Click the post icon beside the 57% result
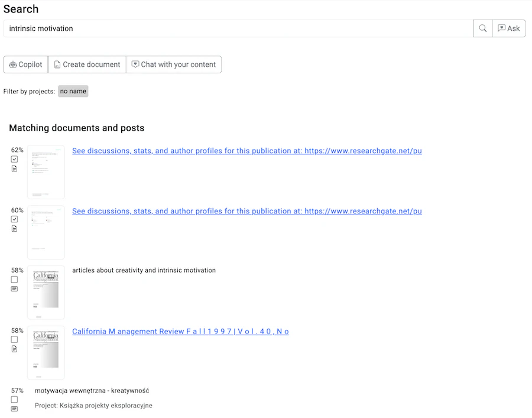This screenshot has width=532, height=418. pos(14,409)
